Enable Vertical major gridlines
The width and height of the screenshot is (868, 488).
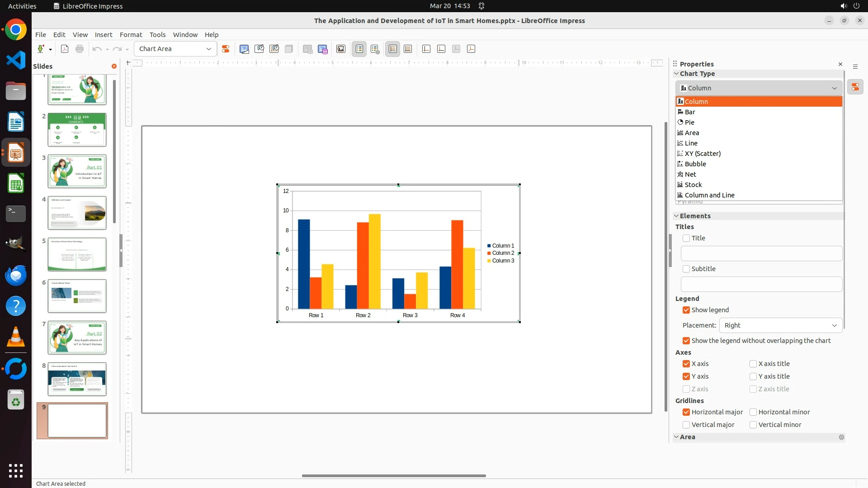pos(686,425)
